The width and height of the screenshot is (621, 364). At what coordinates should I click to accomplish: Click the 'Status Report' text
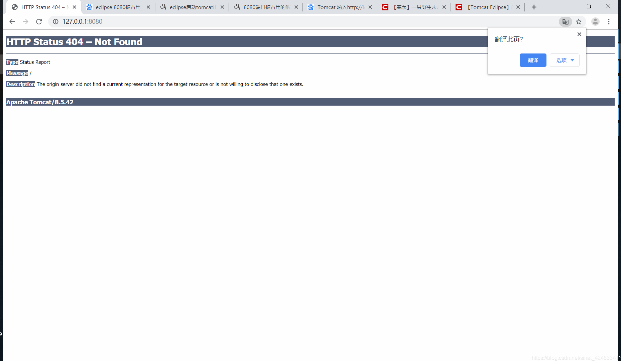point(35,62)
